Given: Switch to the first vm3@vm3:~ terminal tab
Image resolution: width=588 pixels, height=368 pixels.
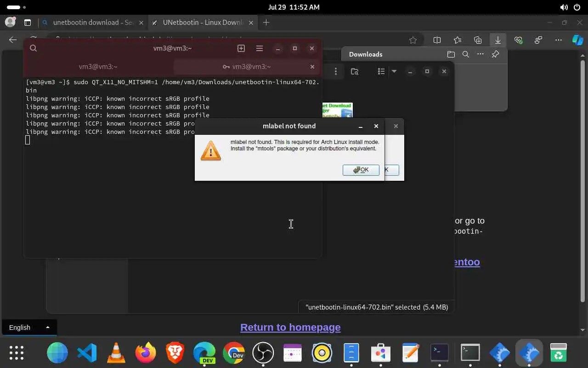Looking at the screenshot, I should tap(98, 67).
